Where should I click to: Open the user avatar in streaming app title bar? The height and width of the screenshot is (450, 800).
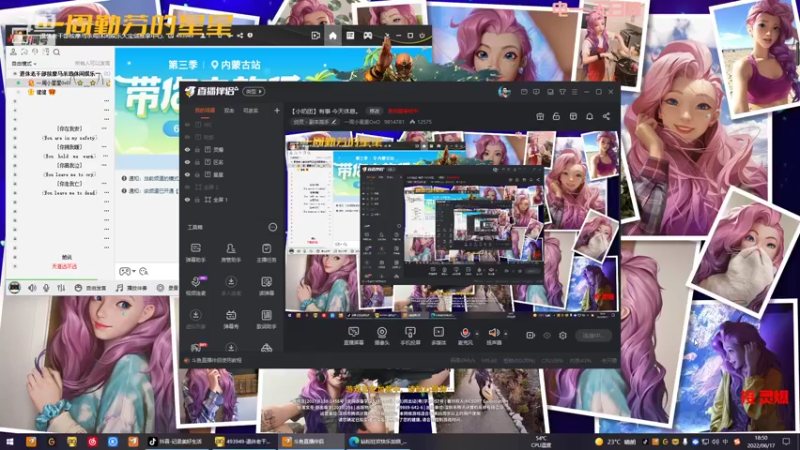pyautogui.click(x=504, y=92)
